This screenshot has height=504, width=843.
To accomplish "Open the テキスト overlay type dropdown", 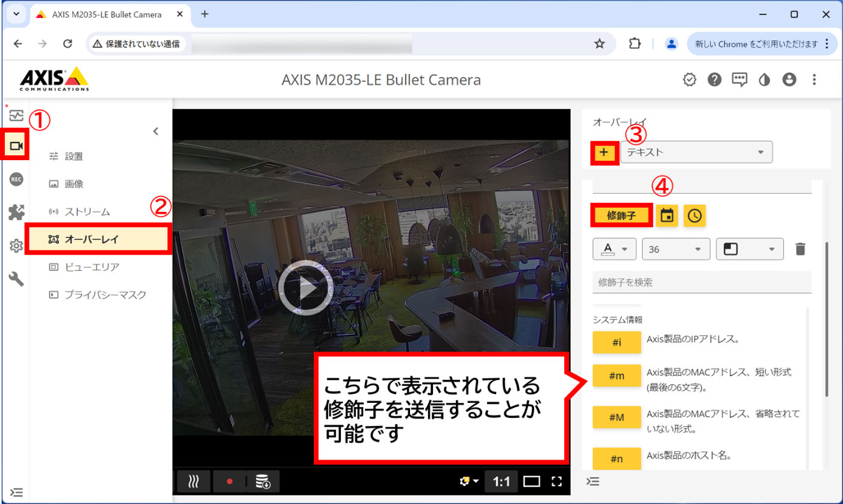I will (696, 152).
